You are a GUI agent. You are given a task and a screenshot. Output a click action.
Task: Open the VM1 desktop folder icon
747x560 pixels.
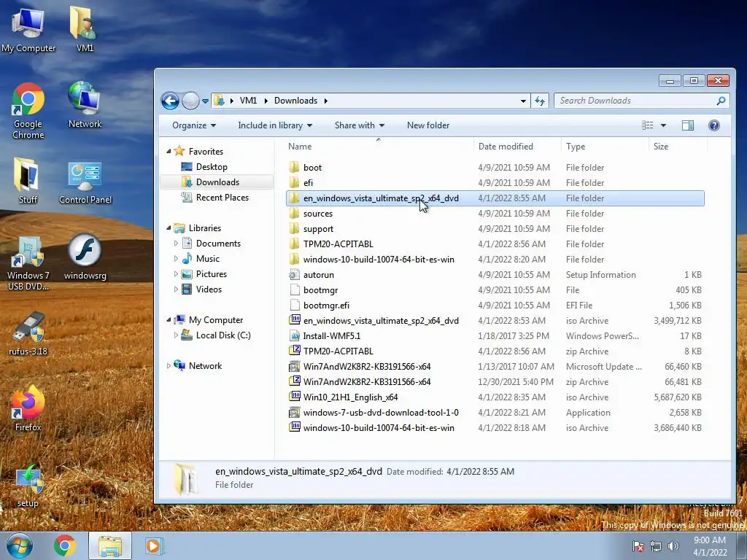[85, 29]
